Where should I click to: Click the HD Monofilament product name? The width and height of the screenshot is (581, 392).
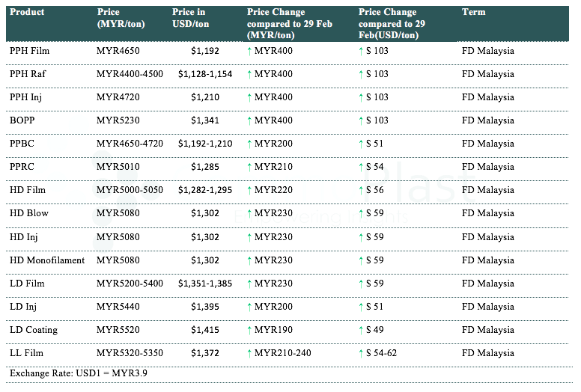[x=47, y=260]
